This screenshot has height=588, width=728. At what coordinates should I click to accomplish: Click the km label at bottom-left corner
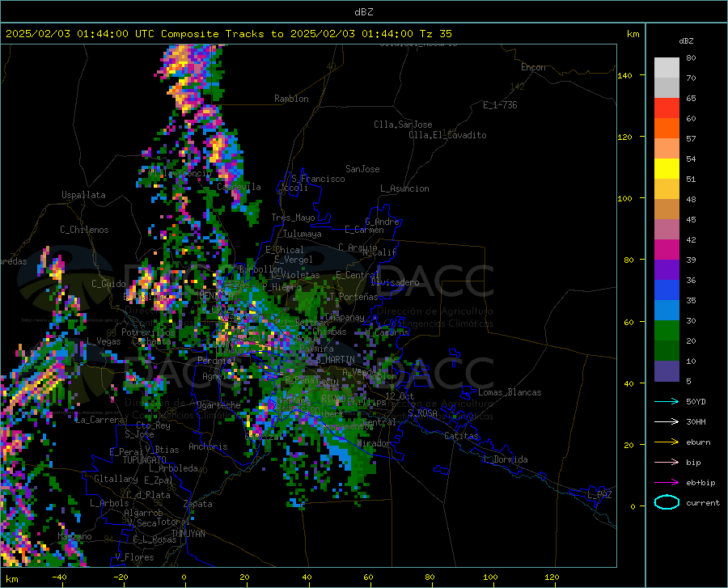[x=12, y=579]
